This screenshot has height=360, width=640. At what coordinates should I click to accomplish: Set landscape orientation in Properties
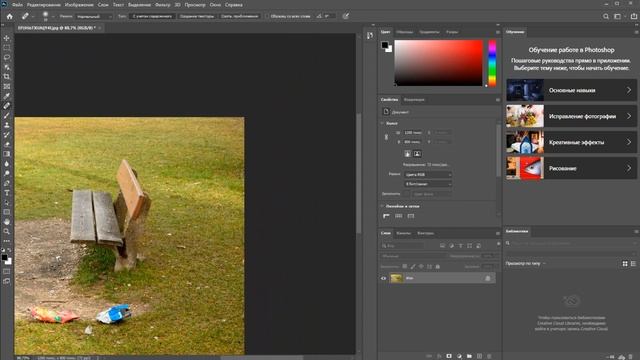[x=417, y=154]
